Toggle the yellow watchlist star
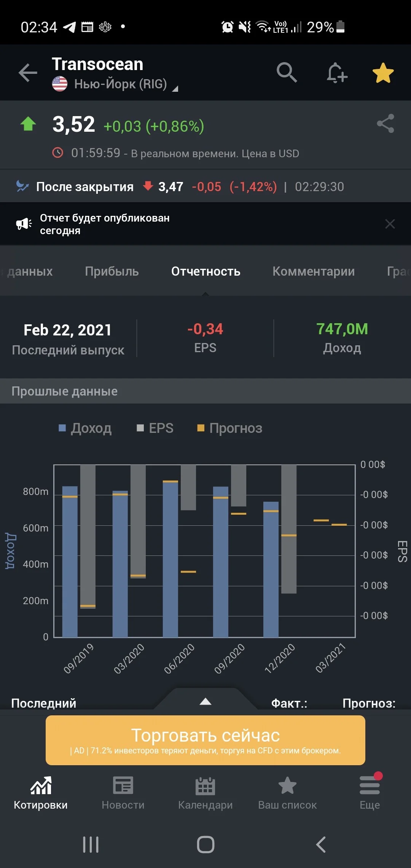Screen dimensions: 411x868 pyautogui.click(x=383, y=73)
